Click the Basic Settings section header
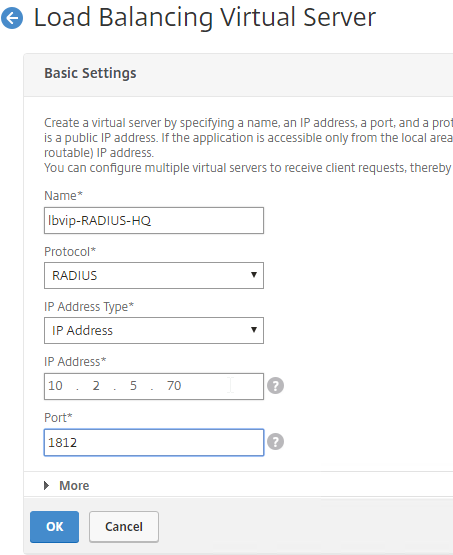The width and height of the screenshot is (453, 555). 90,73
